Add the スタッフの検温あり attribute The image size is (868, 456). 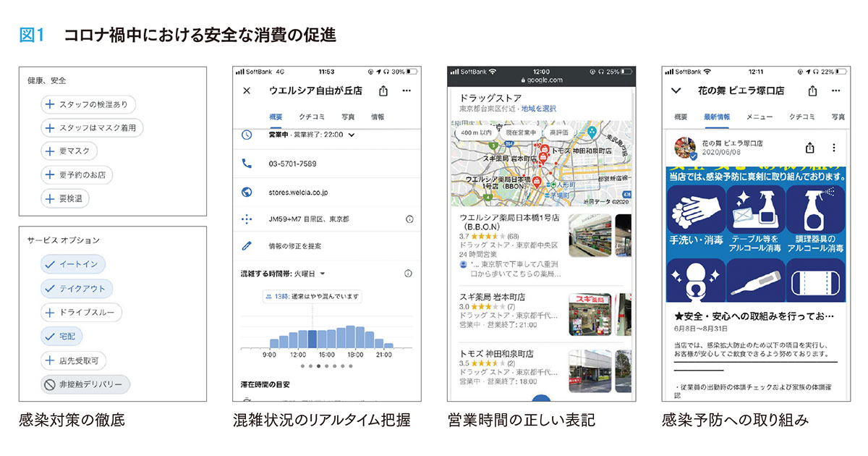88,104
